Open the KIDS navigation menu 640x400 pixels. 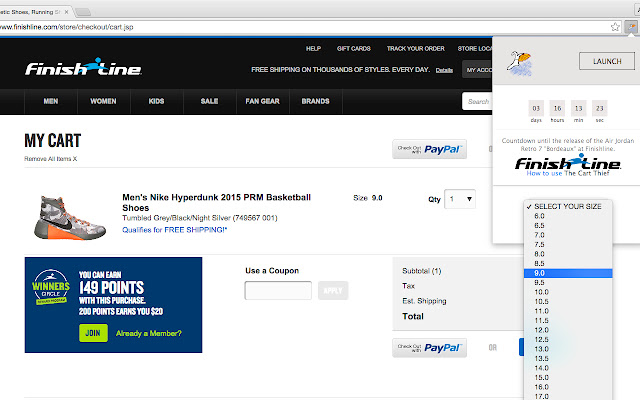[x=156, y=101]
